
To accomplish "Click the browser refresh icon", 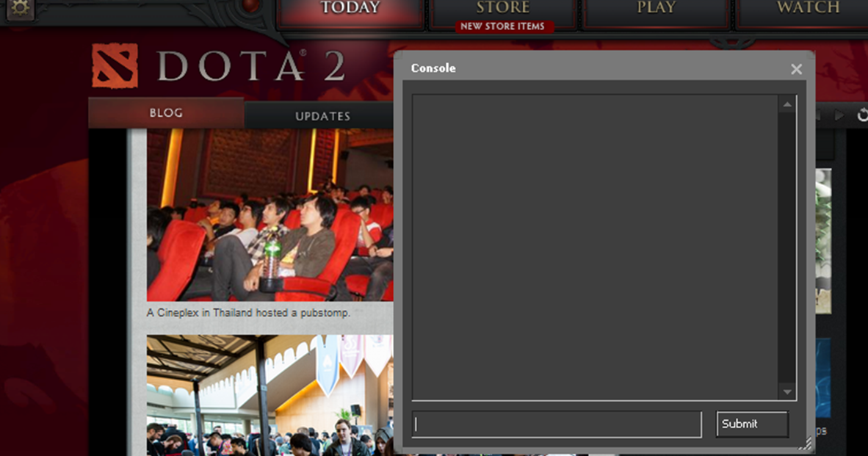I will tap(862, 115).
